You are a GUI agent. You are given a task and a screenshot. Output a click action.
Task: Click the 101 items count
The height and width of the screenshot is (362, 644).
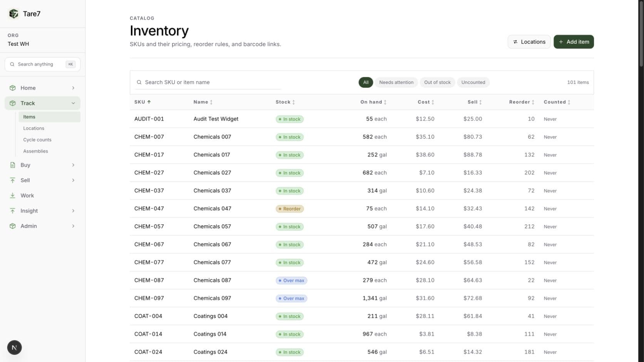(x=578, y=82)
